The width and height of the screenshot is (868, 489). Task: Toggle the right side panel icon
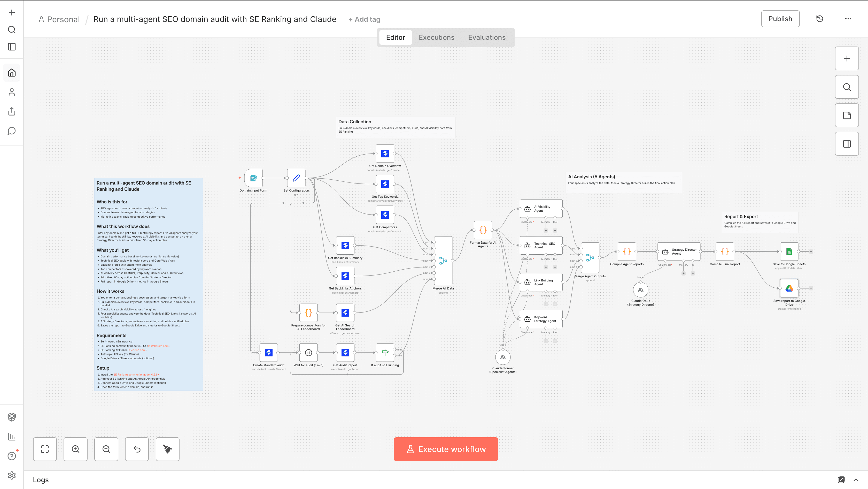[847, 144]
